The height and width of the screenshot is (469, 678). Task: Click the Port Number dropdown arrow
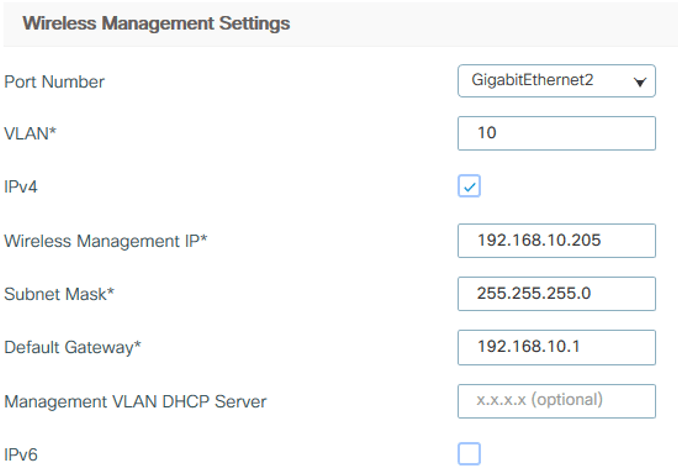tap(639, 82)
